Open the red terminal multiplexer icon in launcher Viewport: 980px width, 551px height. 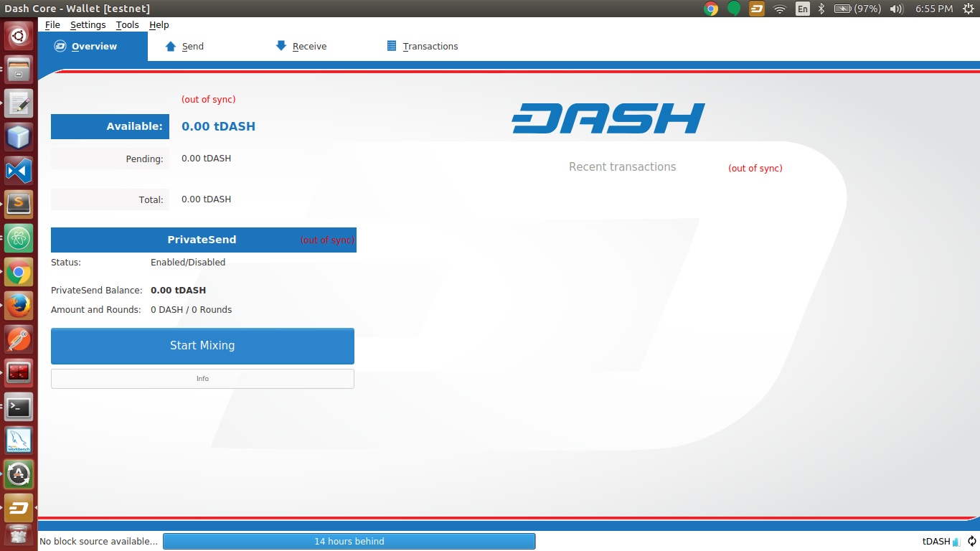coord(19,373)
